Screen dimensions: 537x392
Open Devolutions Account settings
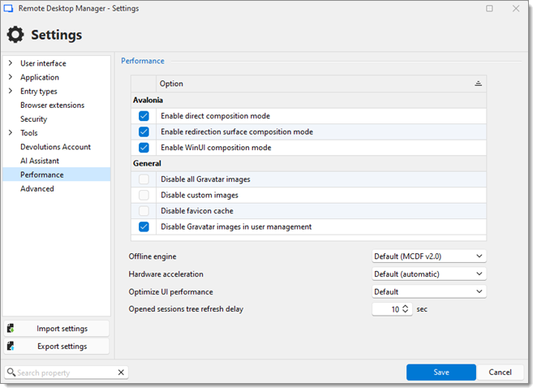(55, 147)
